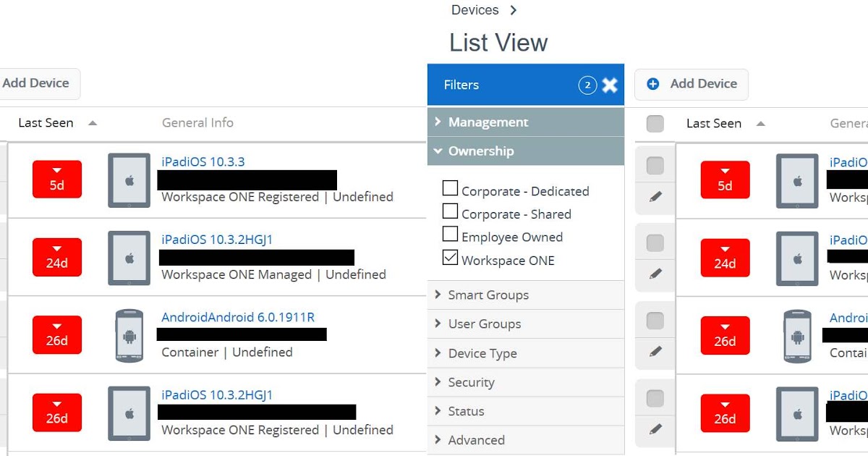Expand the Device Type filter
This screenshot has width=868, height=456.
click(526, 353)
